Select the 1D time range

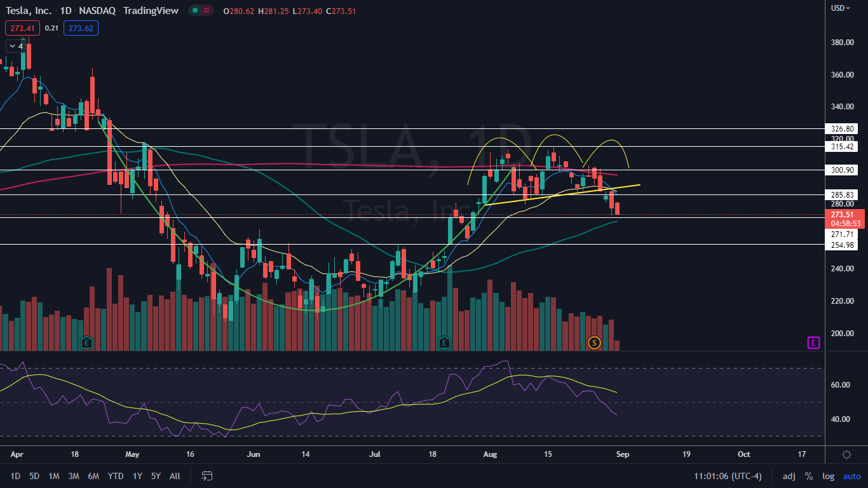(15, 476)
